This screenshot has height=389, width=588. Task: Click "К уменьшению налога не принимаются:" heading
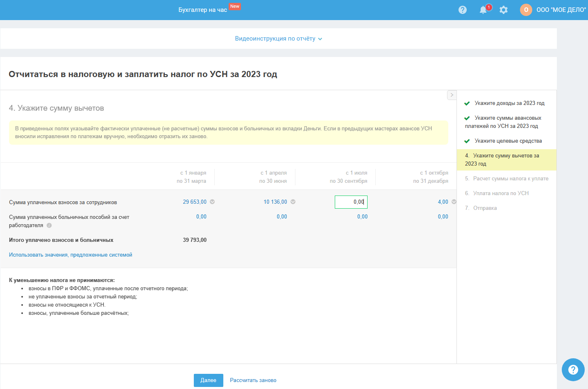(x=62, y=280)
